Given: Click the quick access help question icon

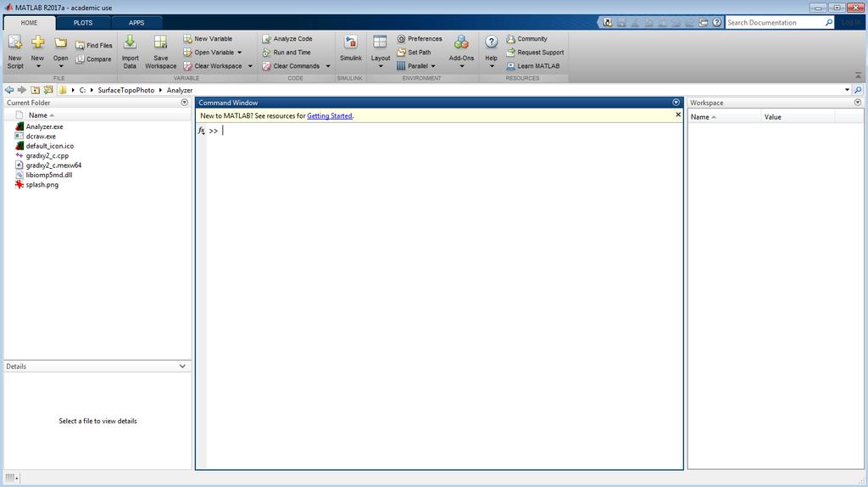Looking at the screenshot, I should tap(717, 23).
